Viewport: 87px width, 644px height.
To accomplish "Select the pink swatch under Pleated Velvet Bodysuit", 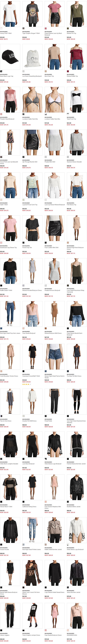I will pos(1,114).
